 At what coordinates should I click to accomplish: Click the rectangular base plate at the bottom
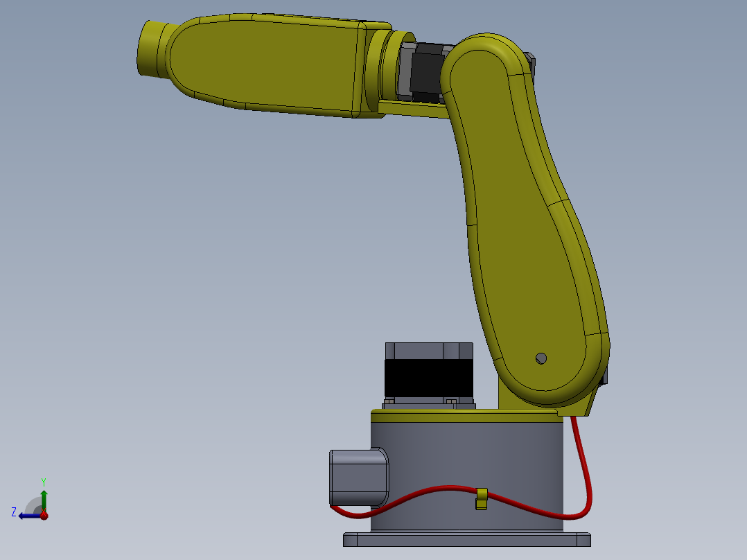pos(464,539)
